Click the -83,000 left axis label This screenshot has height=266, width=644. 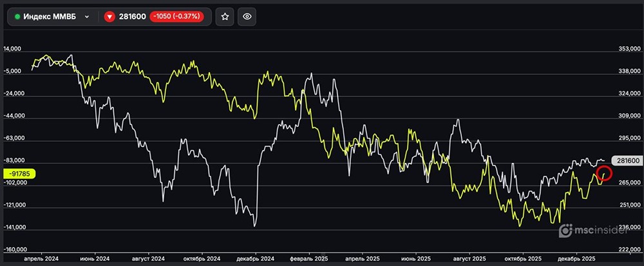(14, 160)
